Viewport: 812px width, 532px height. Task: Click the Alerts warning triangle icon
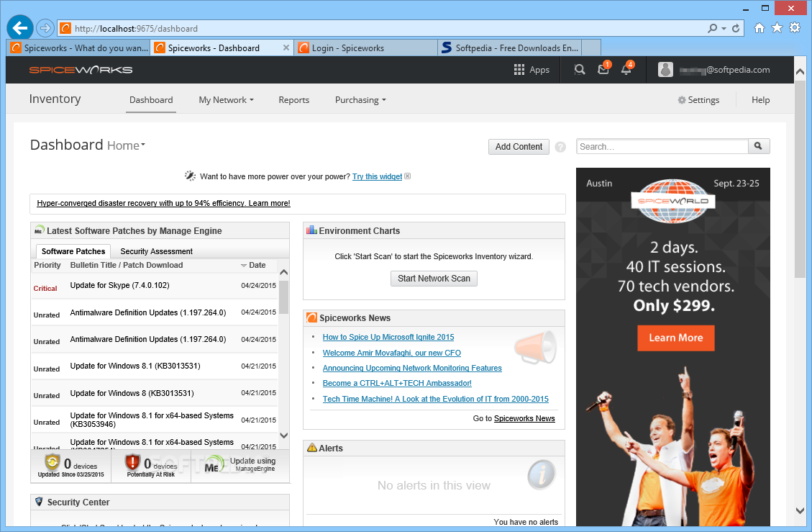click(311, 447)
